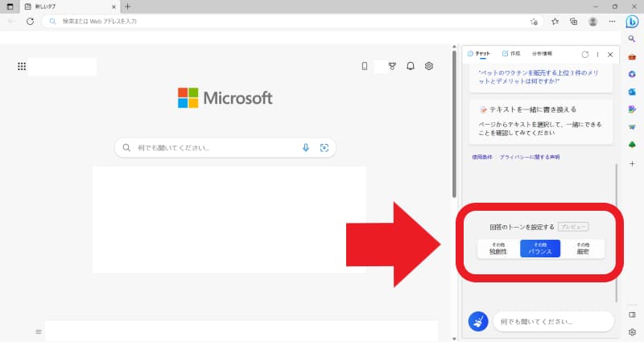Open the browser three-dot menu
The image size is (644, 362).
612,22
